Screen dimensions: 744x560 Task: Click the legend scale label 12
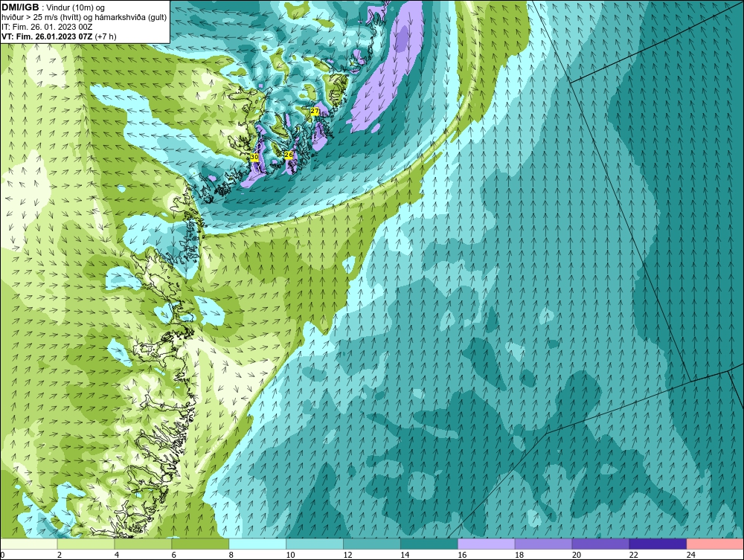point(347,555)
